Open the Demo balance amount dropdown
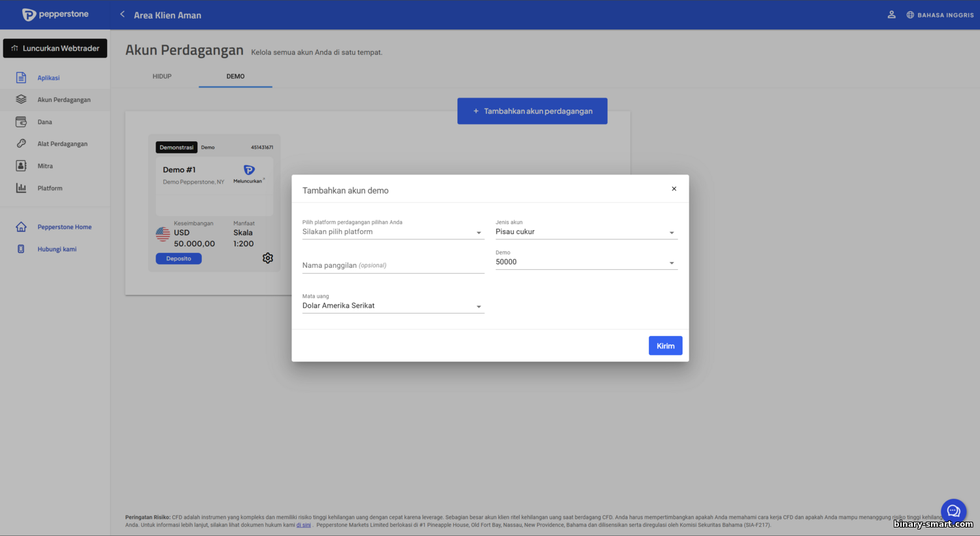 click(x=586, y=262)
